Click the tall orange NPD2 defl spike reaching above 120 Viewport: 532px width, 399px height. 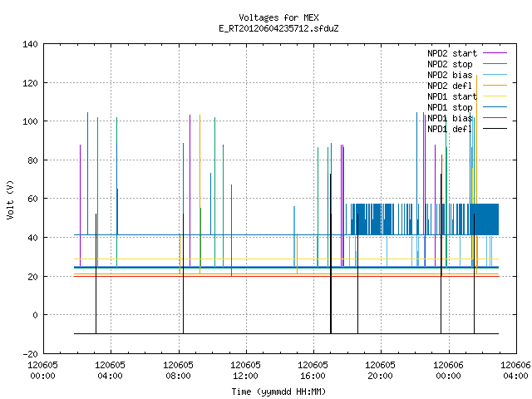pyautogui.click(x=476, y=173)
